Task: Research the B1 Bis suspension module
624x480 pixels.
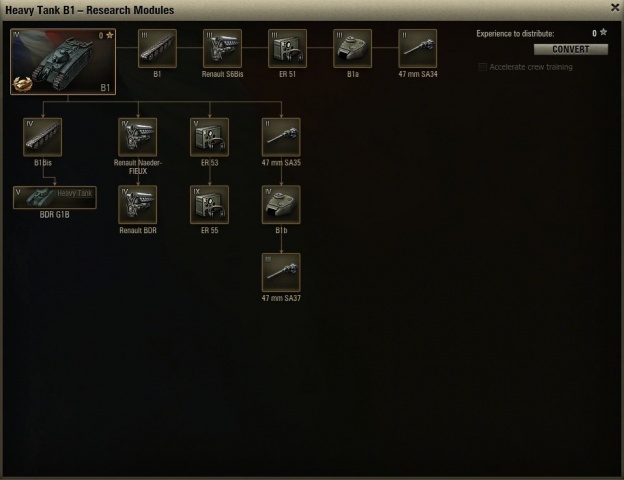Action: pyautogui.click(x=43, y=137)
